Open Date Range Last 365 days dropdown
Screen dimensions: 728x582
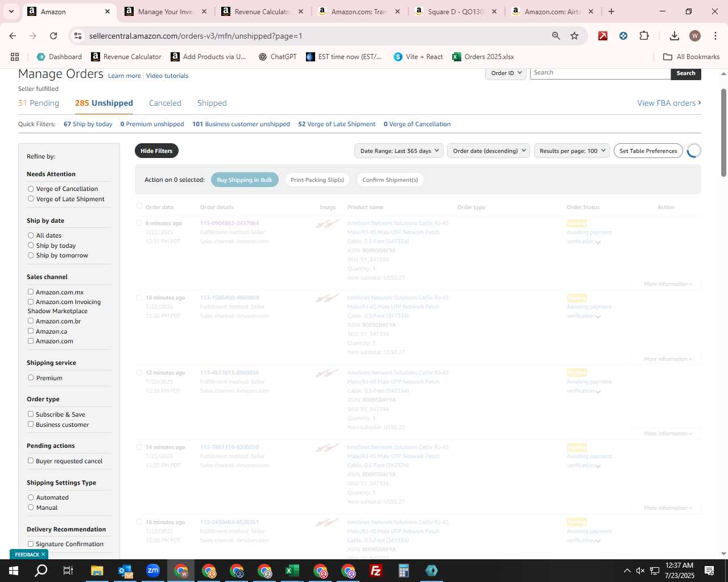(x=399, y=151)
